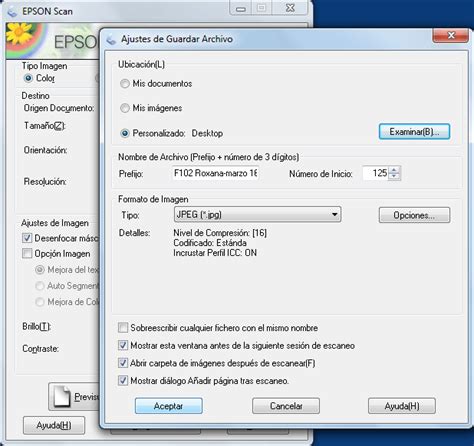Toggle Abrir carpeta de imágenes después de escanear
474x446 pixels.
[x=123, y=363]
